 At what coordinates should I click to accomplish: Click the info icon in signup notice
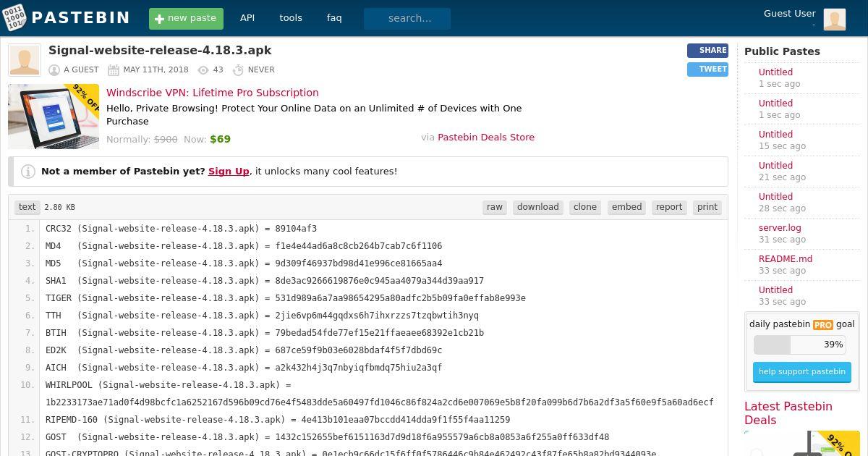pyautogui.click(x=28, y=172)
